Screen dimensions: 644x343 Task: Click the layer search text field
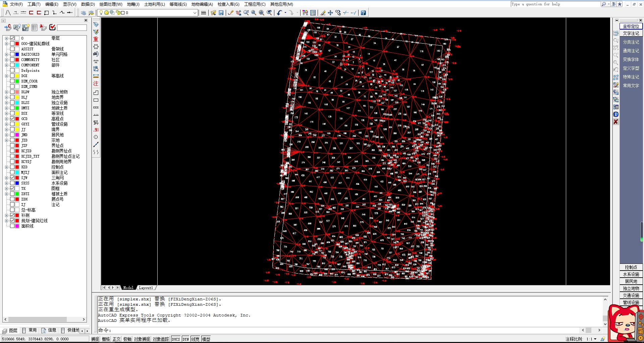[x=72, y=27]
